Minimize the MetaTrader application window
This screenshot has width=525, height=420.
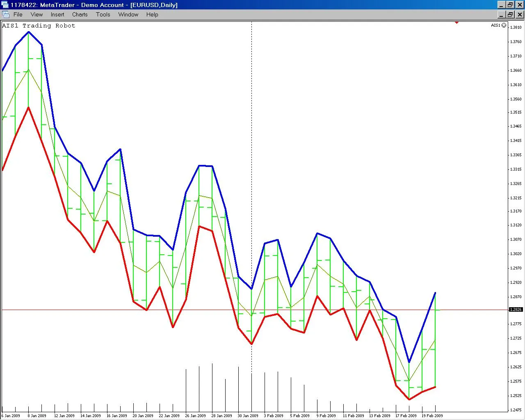[x=501, y=5]
